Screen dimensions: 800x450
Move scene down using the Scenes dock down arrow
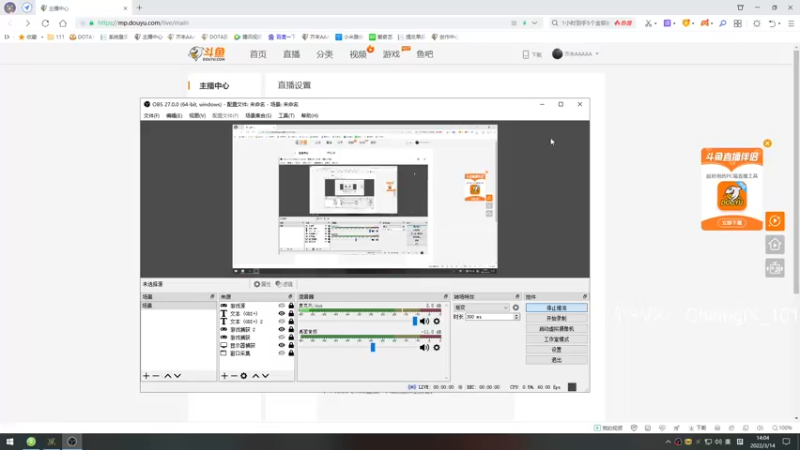[x=178, y=376]
